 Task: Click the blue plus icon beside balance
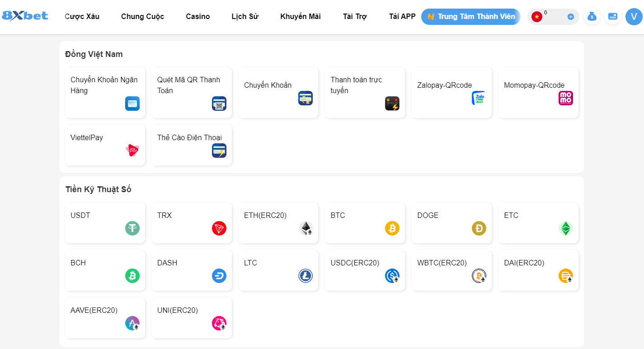(x=570, y=17)
